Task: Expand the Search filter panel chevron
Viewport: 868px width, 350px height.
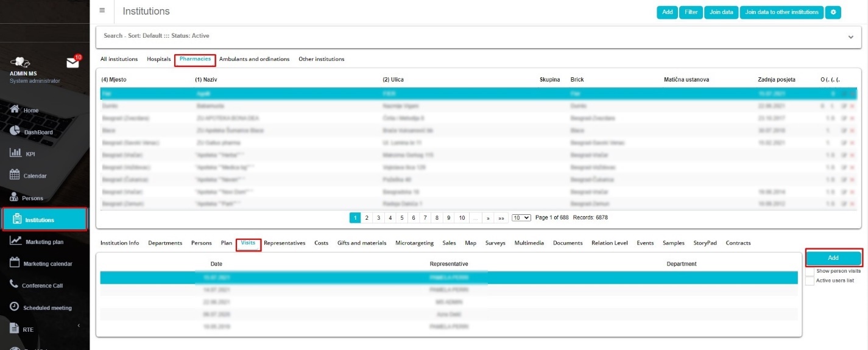Action: point(850,37)
